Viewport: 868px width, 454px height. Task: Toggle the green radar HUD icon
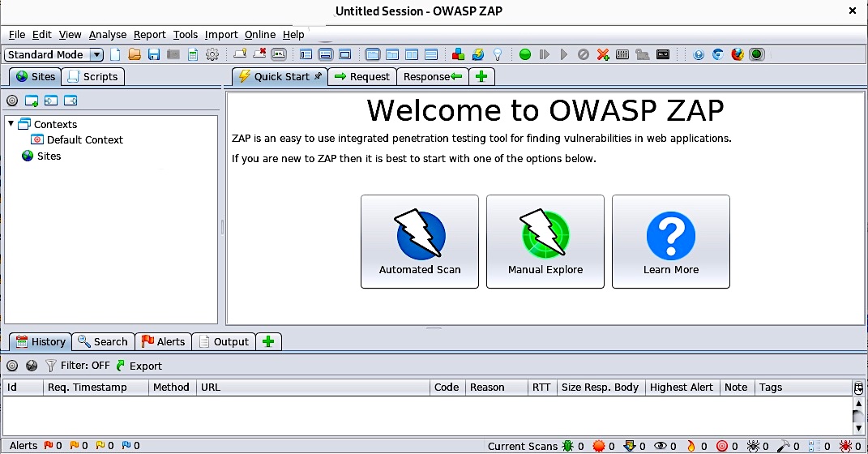pyautogui.click(x=757, y=54)
